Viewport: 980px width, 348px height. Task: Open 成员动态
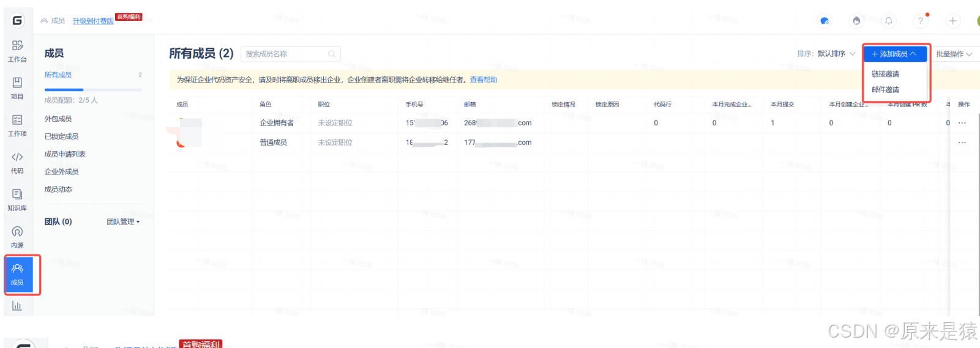tap(58, 190)
